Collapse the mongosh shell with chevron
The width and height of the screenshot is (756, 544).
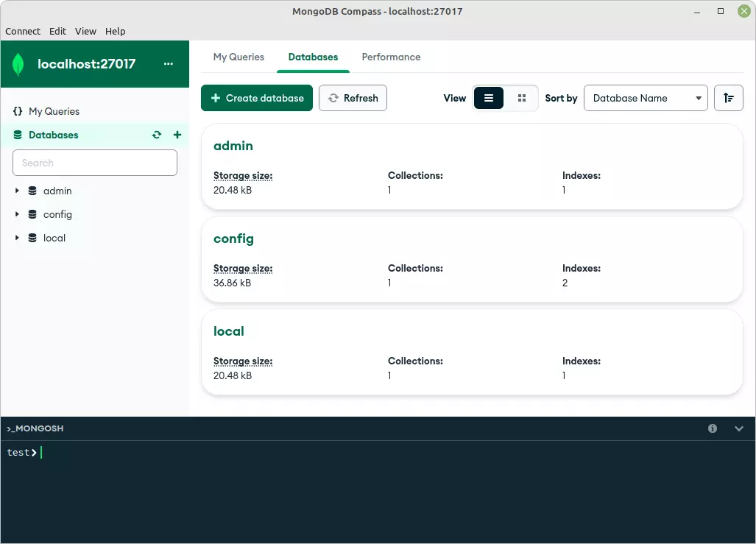738,428
